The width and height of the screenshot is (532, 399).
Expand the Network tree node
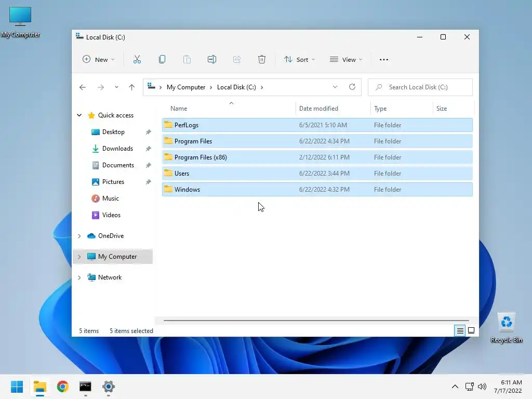tap(79, 277)
